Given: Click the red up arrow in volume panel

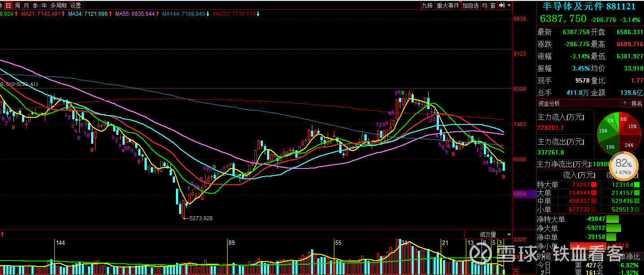Looking at the screenshot, I should pyautogui.click(x=3, y=234).
